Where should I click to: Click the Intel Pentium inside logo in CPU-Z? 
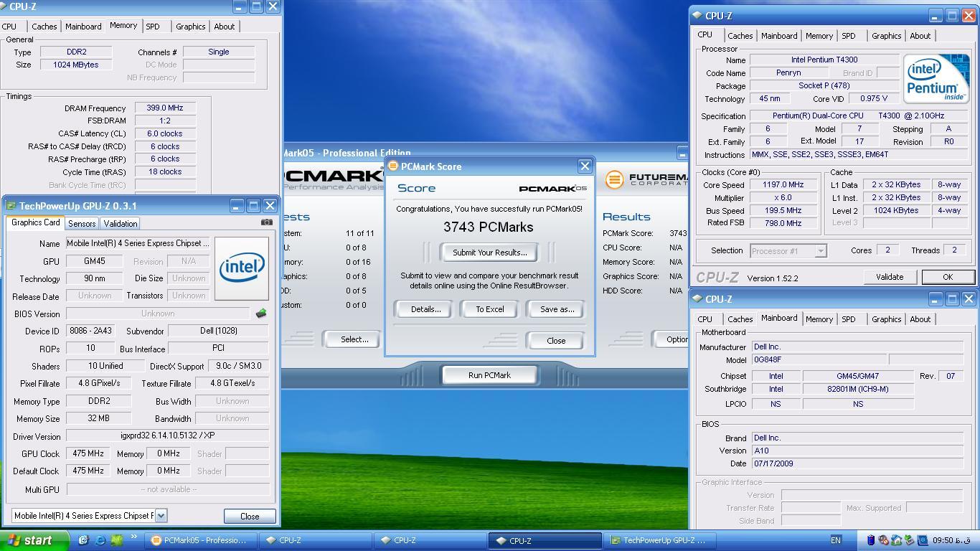(936, 78)
